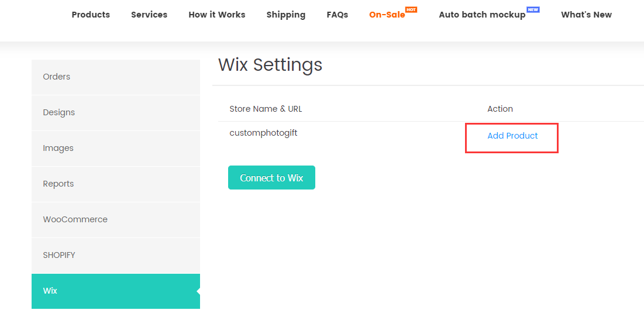Image resolution: width=644 pixels, height=310 pixels.
Task: Click the HOT badge beside On-Sale
Action: pos(411,10)
